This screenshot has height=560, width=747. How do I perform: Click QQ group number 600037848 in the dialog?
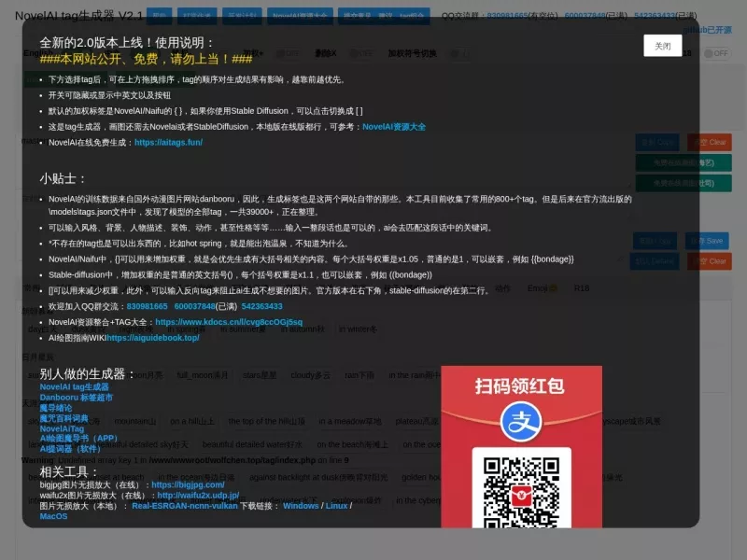click(194, 306)
